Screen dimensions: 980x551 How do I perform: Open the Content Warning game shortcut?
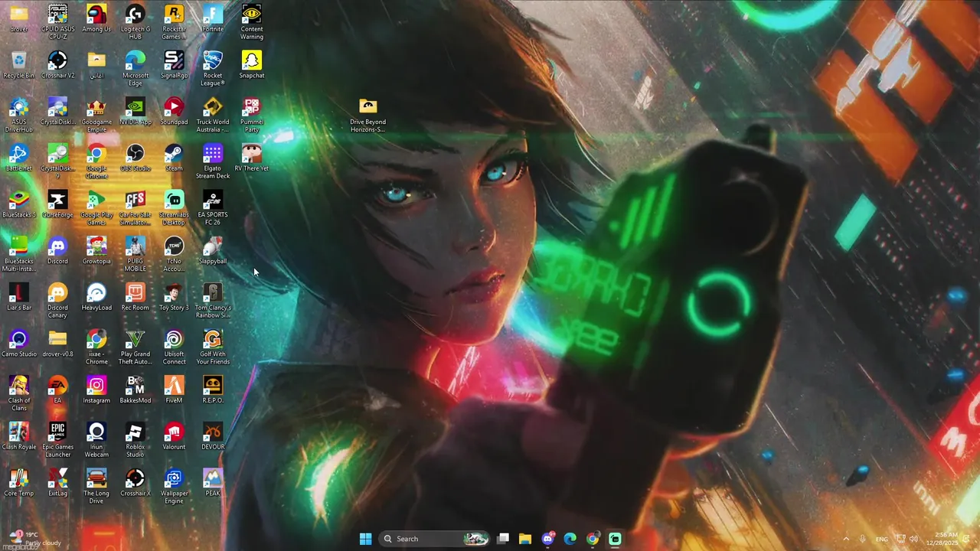click(x=252, y=23)
